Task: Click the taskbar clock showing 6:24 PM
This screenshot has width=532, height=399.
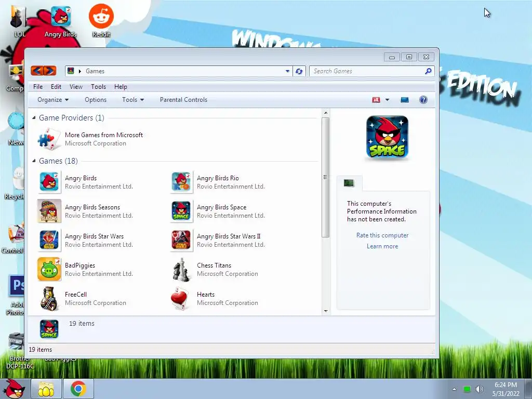Action: coord(506,389)
